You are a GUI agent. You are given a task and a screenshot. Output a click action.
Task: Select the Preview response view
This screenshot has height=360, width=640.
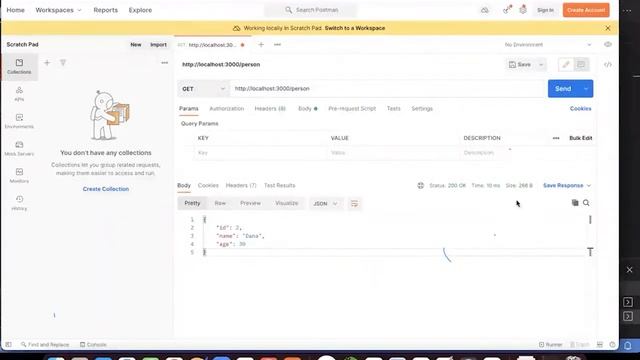coord(250,203)
